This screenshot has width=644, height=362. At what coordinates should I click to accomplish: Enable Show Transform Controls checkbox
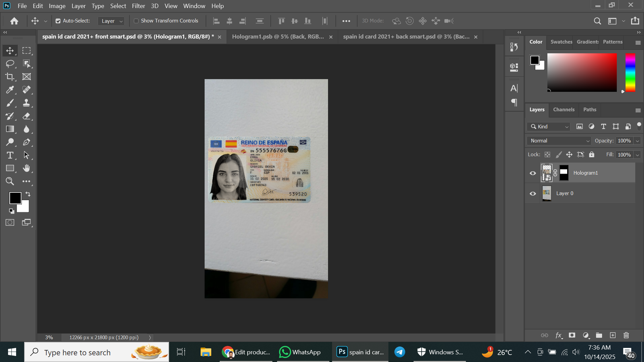tap(136, 21)
